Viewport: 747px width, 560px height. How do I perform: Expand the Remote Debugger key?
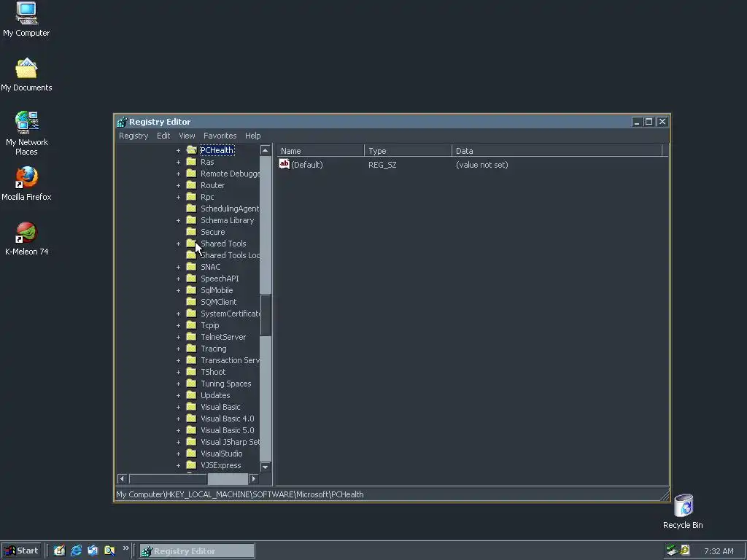tap(178, 174)
